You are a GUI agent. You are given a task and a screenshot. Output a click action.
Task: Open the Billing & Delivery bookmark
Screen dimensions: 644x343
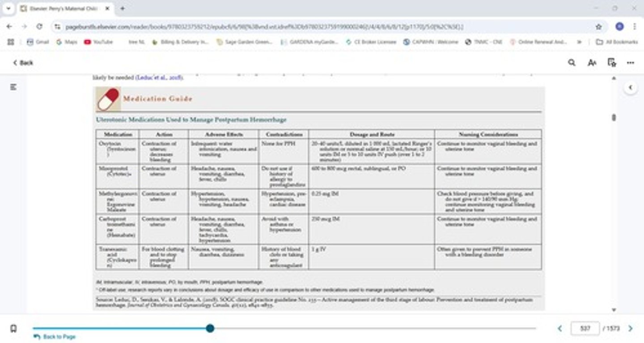[x=180, y=42]
